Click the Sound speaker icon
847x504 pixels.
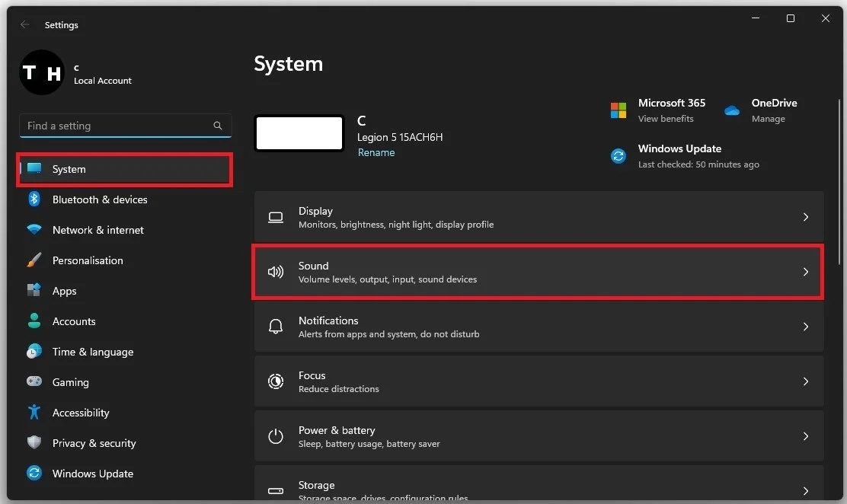point(276,272)
